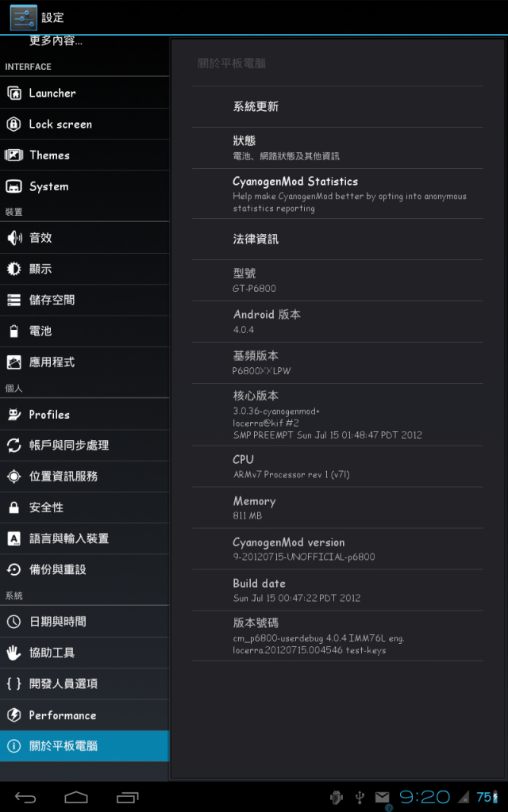Select 語言與輸入裝置 menu item
Screen dimensions: 508x812
click(x=84, y=538)
